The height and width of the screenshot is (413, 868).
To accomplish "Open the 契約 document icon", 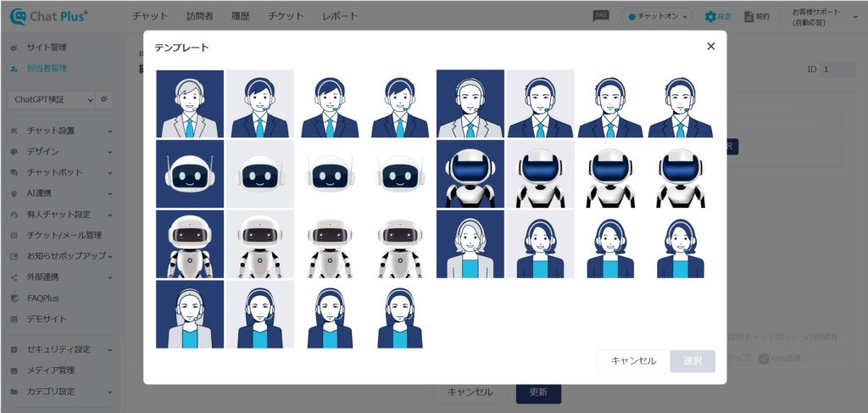I will point(749,16).
